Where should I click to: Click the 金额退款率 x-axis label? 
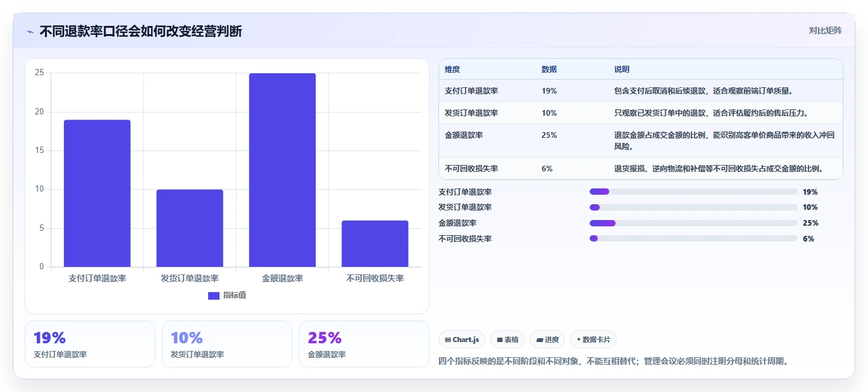(x=282, y=279)
